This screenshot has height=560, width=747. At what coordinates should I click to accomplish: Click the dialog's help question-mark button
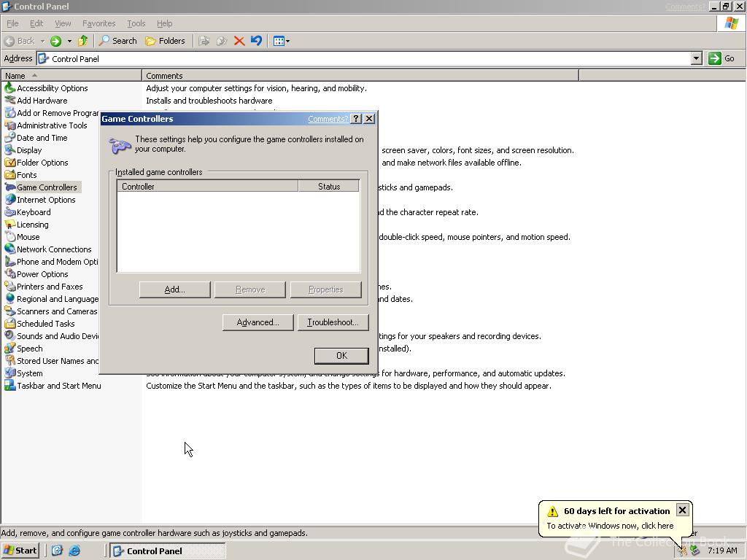point(356,119)
